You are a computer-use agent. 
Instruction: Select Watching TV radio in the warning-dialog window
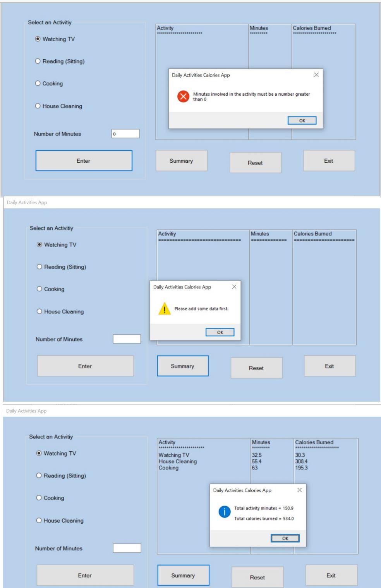[57, 245]
